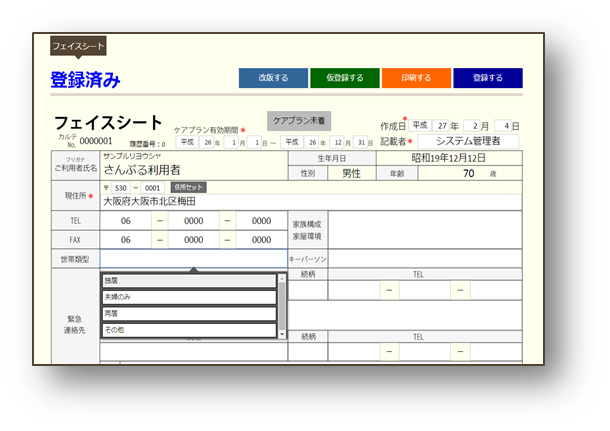Click the care plan start month field showing 1
The image size is (610, 431).
(232, 142)
